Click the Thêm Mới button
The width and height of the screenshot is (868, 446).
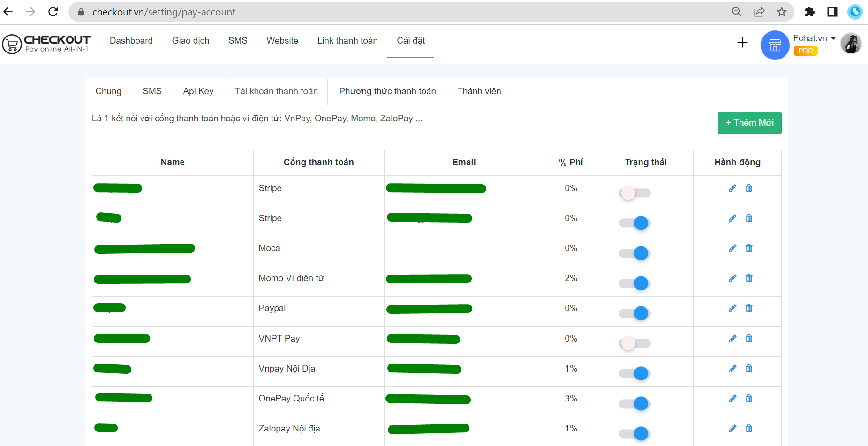point(749,123)
